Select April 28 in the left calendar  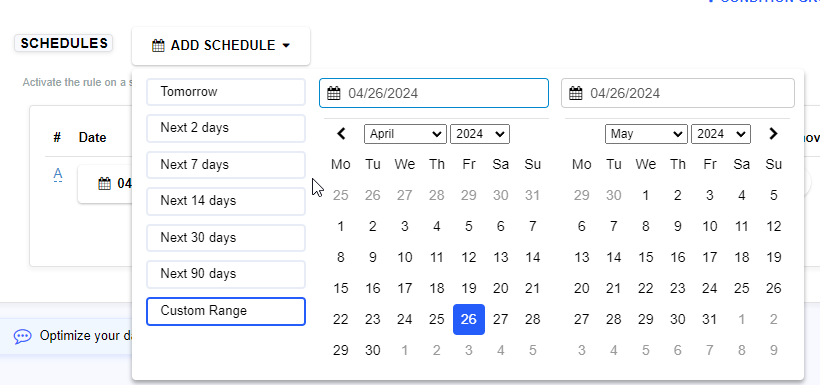coord(532,319)
